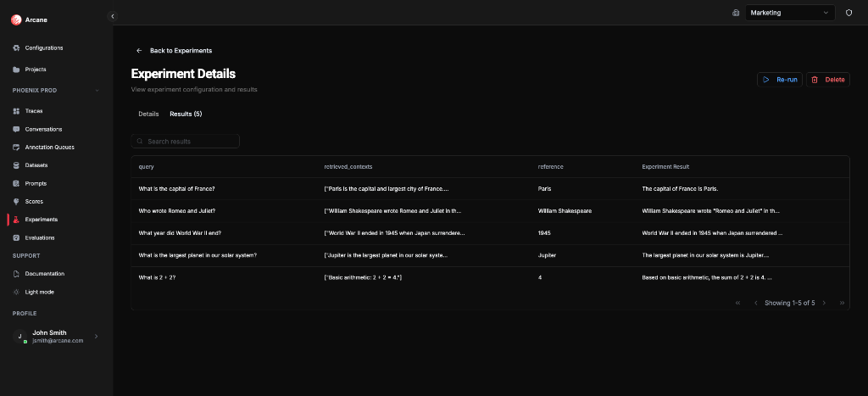
Task: Click the Conversations chat icon
Action: point(16,129)
